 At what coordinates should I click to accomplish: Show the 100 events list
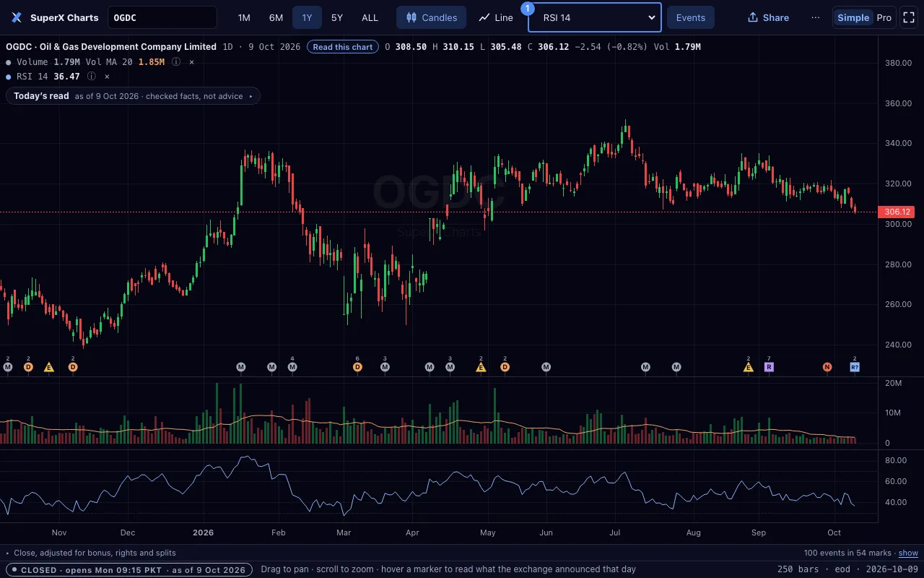(908, 553)
